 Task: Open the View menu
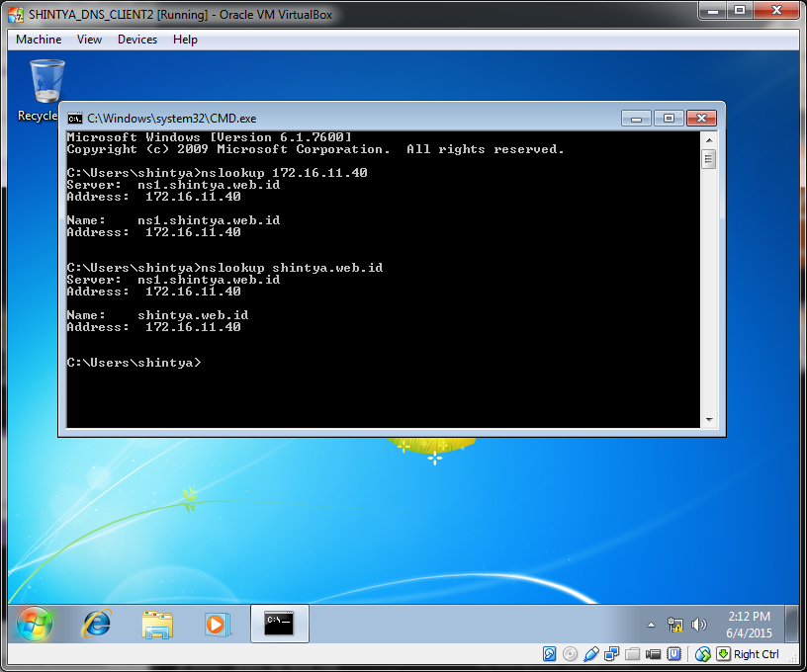(90, 40)
